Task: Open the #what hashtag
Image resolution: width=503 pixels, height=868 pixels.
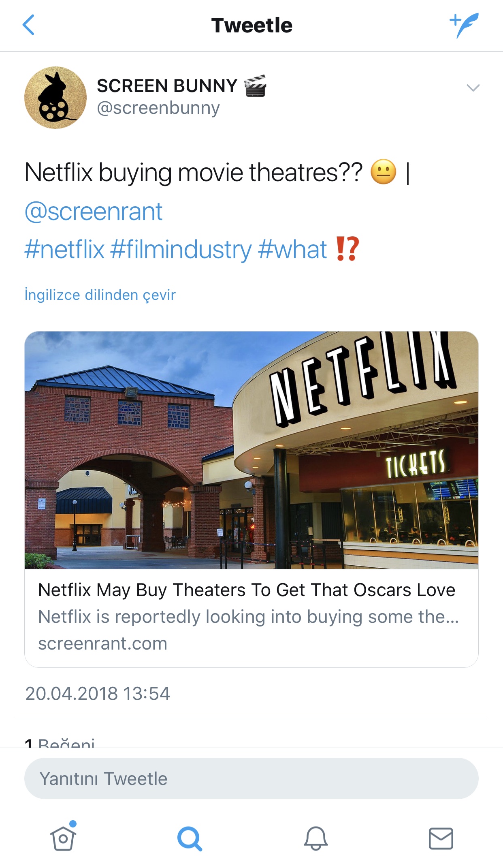Action: (x=292, y=249)
